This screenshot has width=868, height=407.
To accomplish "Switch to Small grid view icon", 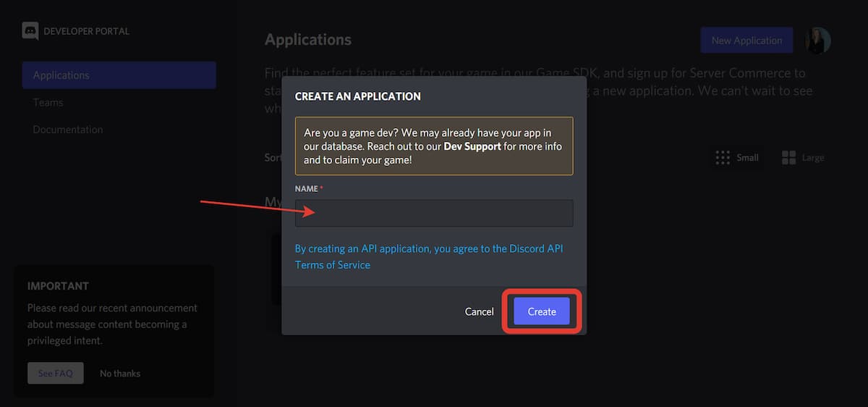I will [x=722, y=157].
